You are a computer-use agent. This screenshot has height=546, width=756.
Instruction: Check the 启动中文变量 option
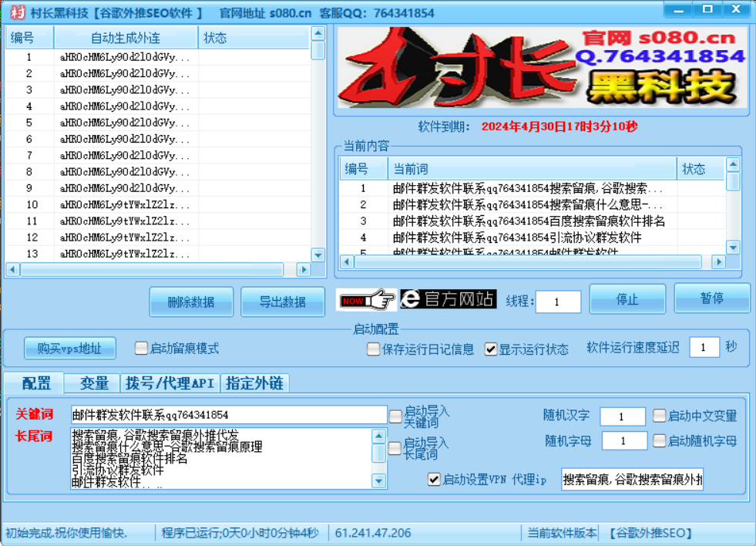tap(660, 416)
